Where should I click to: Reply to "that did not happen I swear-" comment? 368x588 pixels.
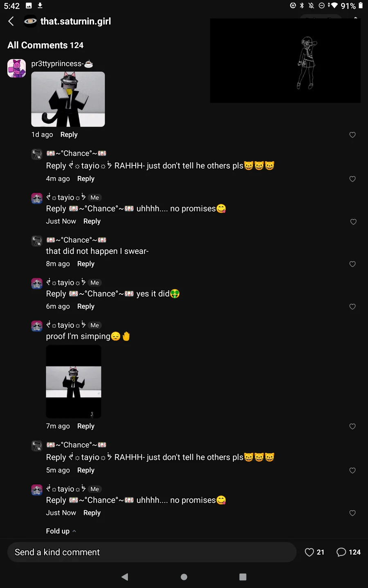[x=86, y=264]
